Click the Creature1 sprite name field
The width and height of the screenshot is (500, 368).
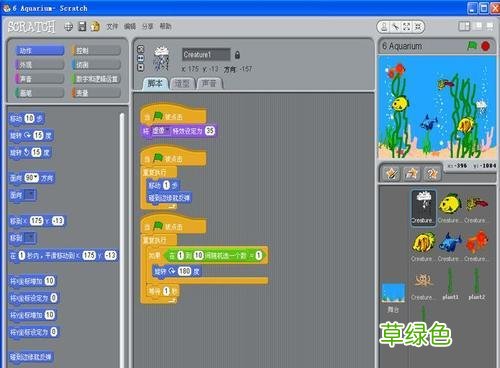coord(206,54)
